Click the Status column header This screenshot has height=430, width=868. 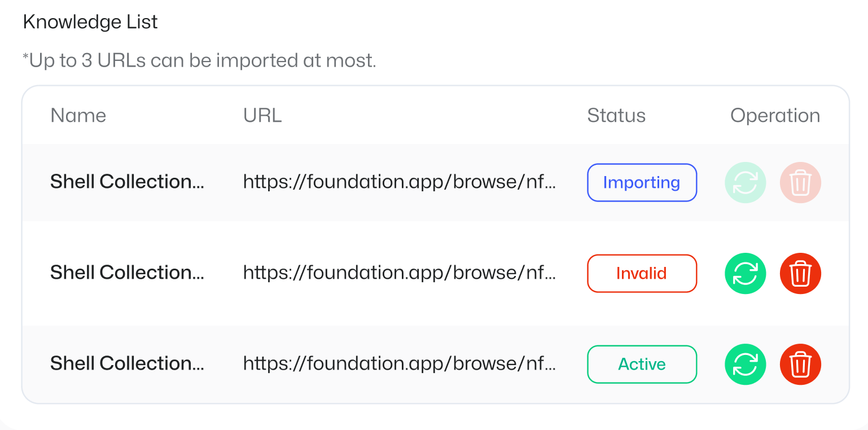pos(616,116)
